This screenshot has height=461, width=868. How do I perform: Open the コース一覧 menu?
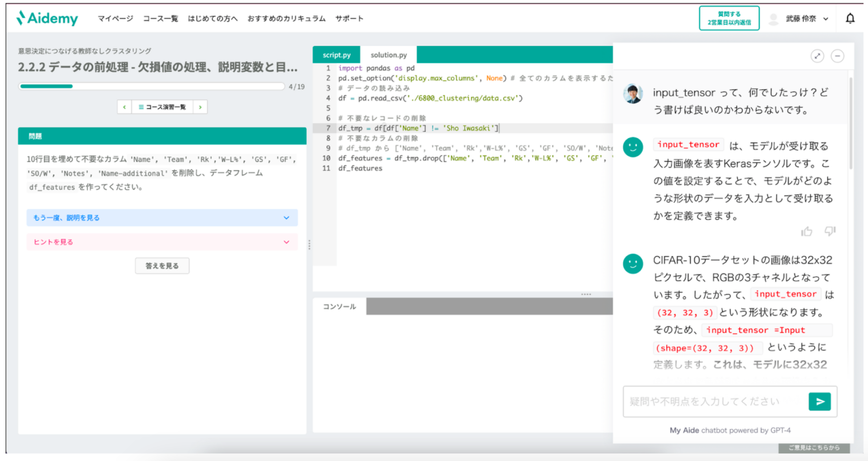click(x=161, y=18)
